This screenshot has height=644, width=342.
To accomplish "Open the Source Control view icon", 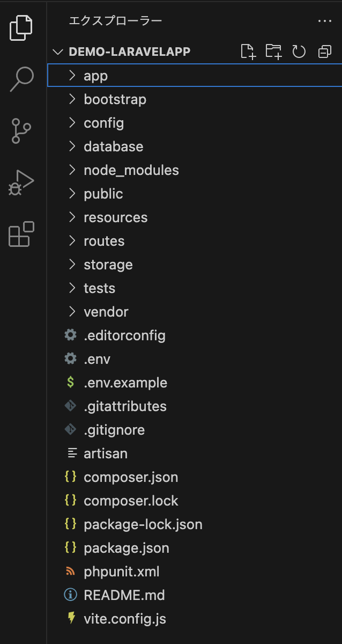I will (x=21, y=131).
